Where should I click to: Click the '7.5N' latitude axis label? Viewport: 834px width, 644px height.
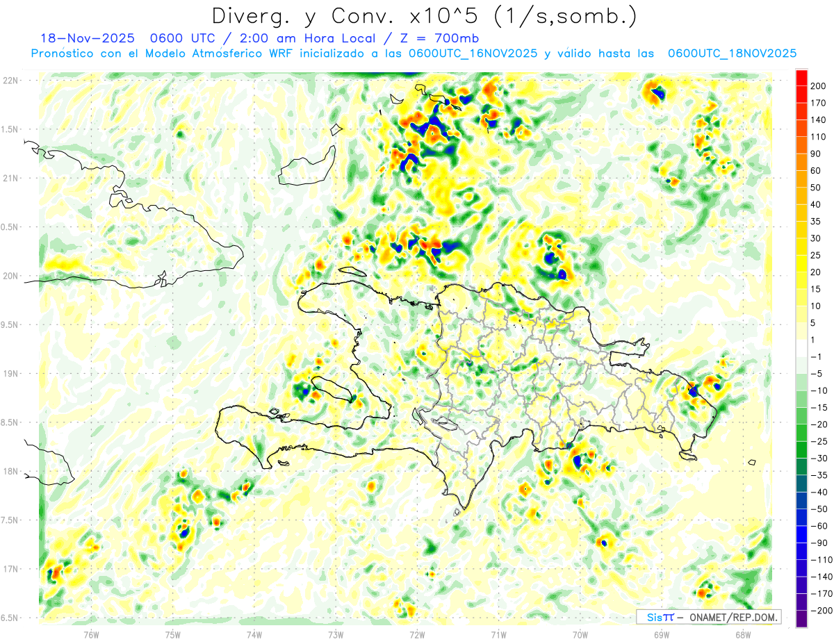pyautogui.click(x=10, y=520)
